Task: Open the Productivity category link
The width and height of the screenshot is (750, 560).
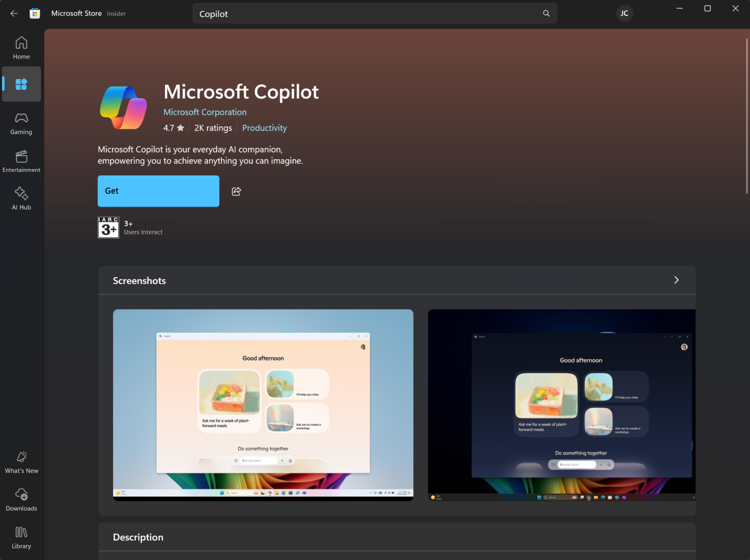Action: tap(264, 128)
